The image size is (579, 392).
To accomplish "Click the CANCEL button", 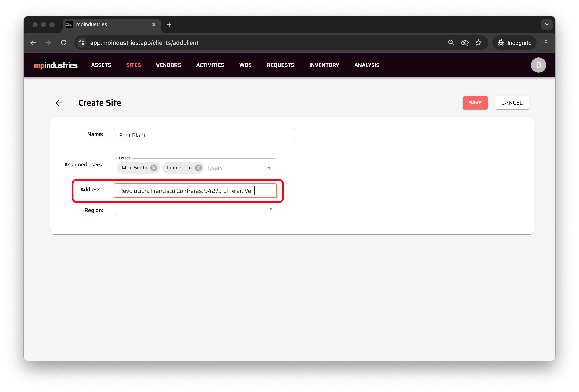I will click(512, 103).
